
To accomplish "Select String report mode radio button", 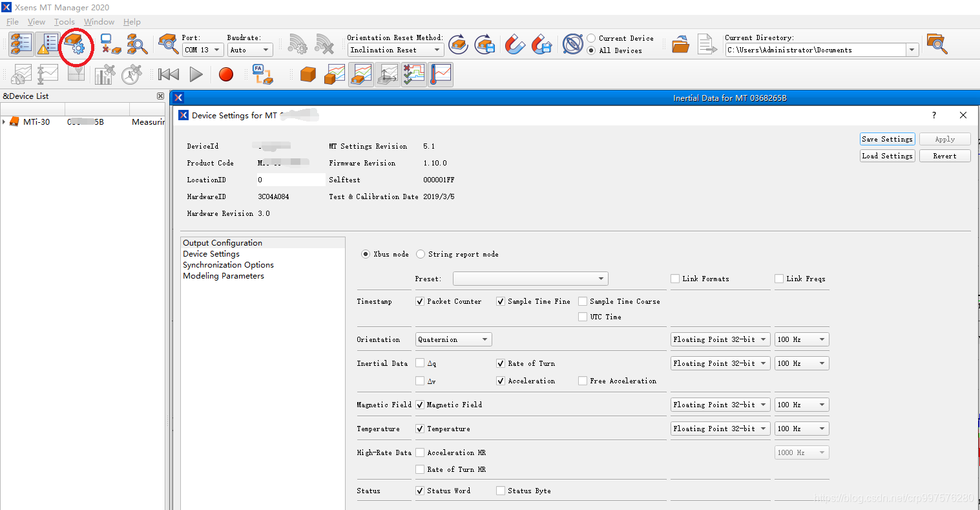I will click(x=421, y=254).
